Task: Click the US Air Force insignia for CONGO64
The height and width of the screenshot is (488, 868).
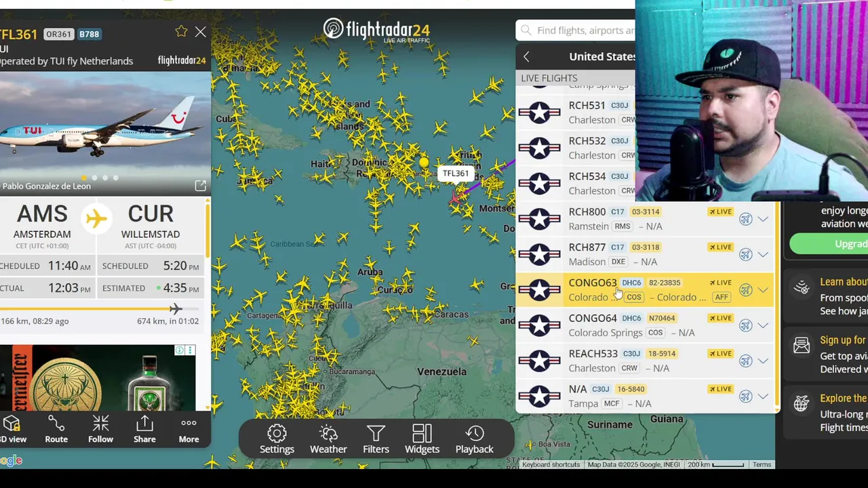Action: 540,325
